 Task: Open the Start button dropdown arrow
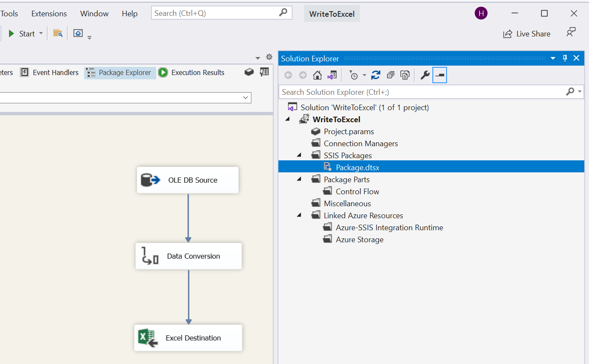(41, 33)
